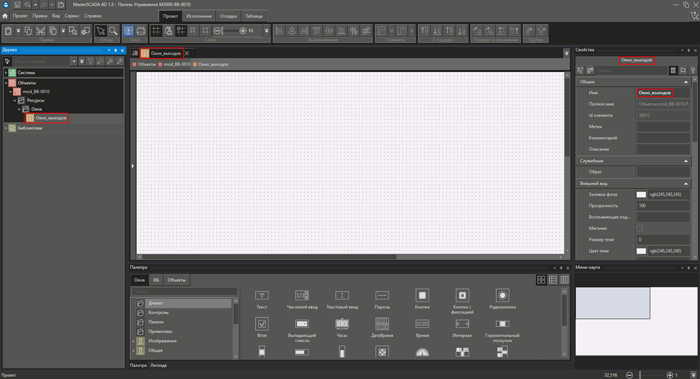Collapse the Общие properties section
The height and width of the screenshot is (379, 700).
[686, 82]
